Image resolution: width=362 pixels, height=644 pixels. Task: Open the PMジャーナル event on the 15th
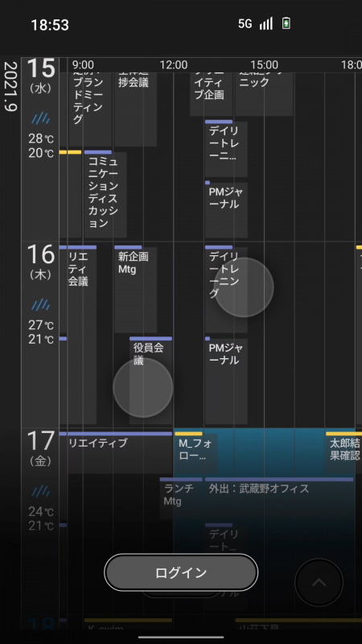[x=226, y=209]
